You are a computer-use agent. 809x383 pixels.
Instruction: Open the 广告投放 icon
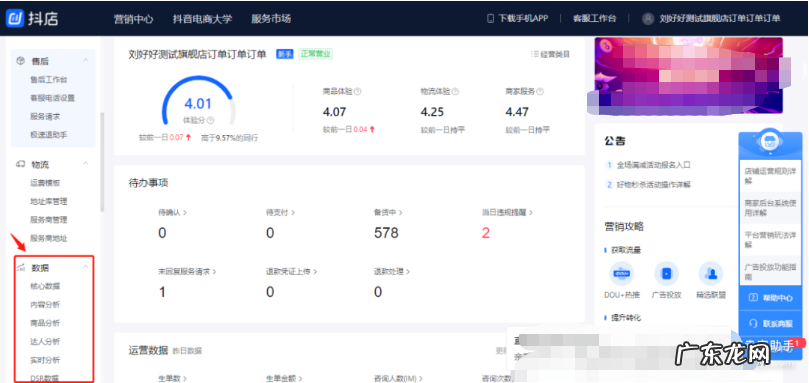coord(667,274)
